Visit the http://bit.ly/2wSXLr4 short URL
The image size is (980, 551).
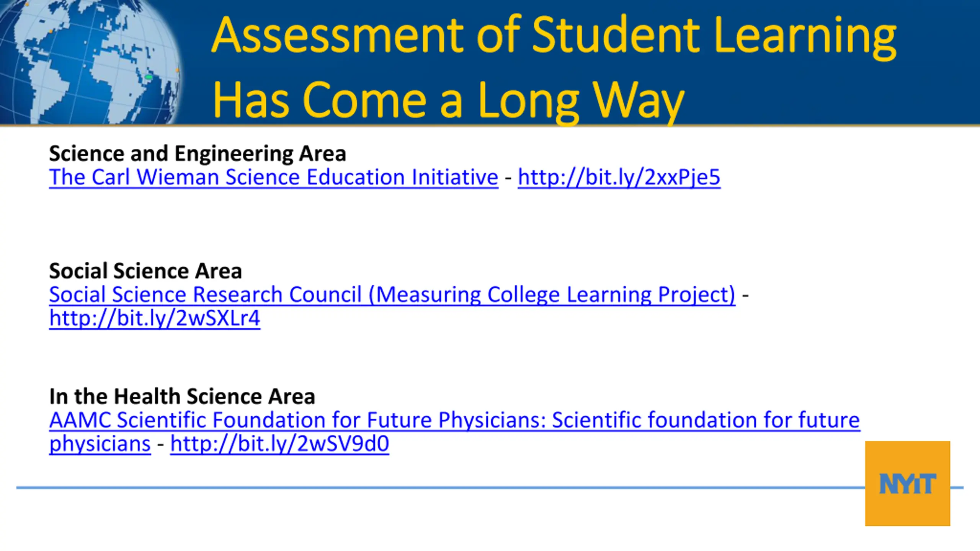pyautogui.click(x=155, y=318)
